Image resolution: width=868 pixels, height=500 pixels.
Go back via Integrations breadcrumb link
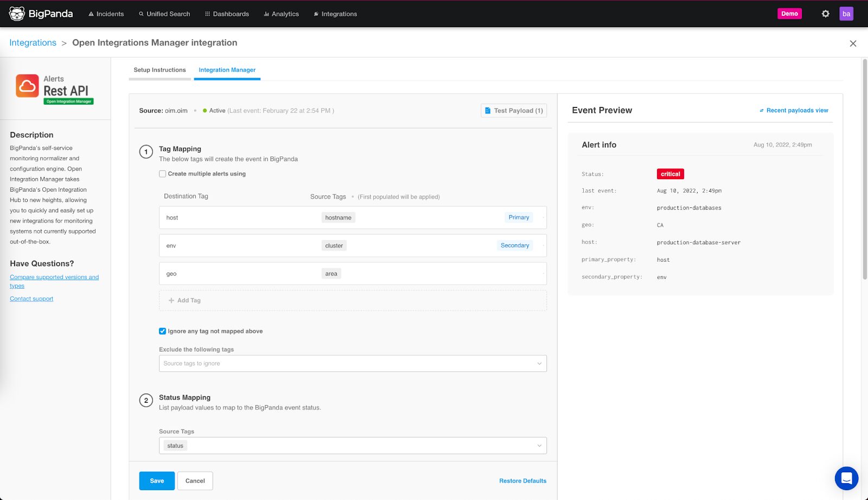[33, 43]
